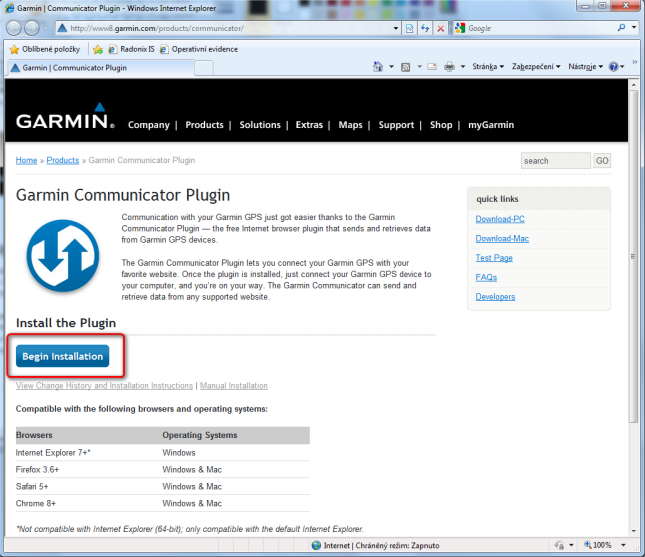The image size is (645, 557).
Task: Click the browser Forward arrow button
Action: coord(32,28)
